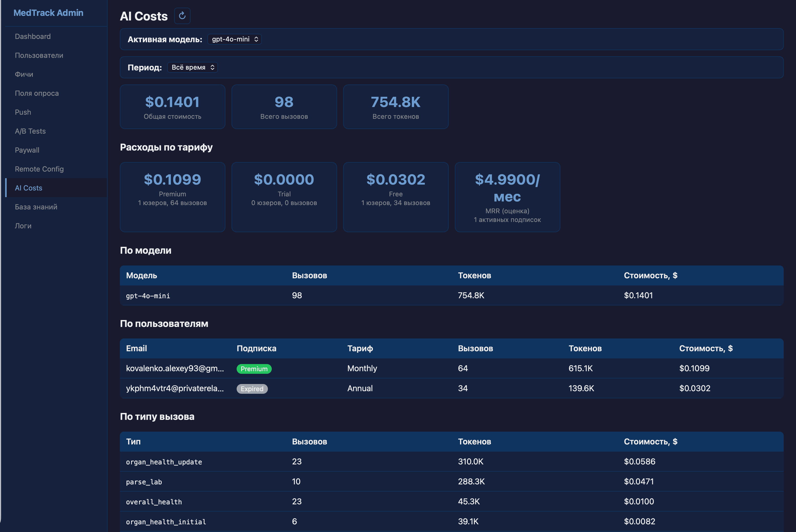
Task: Open the active model gpt-4o-mini dropdown
Action: coord(235,39)
